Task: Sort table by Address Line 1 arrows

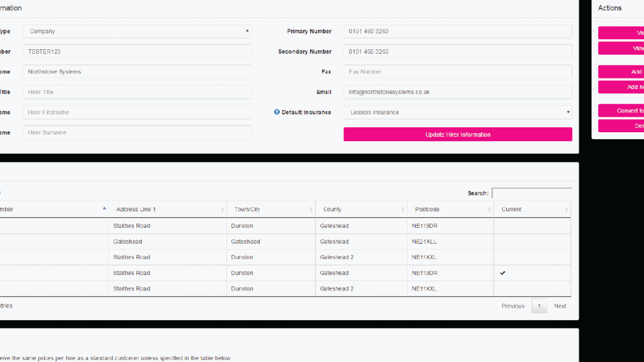Action: [222, 210]
